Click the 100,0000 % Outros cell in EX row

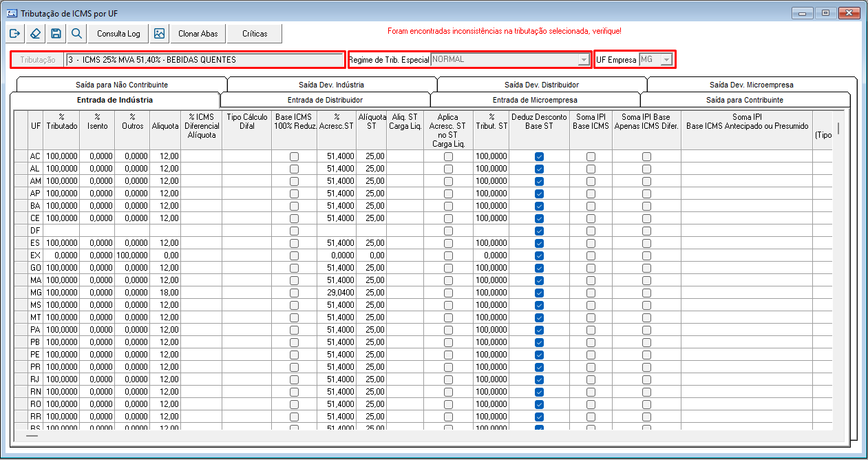tap(132, 255)
